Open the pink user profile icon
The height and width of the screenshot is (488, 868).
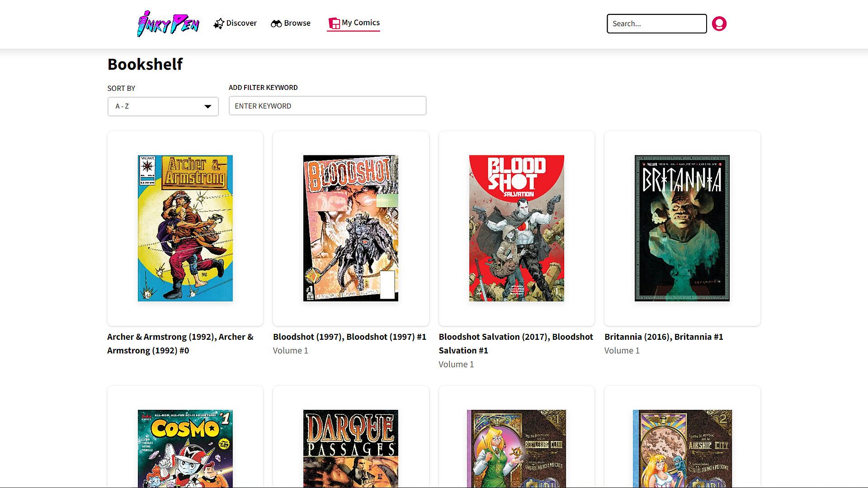719,23
